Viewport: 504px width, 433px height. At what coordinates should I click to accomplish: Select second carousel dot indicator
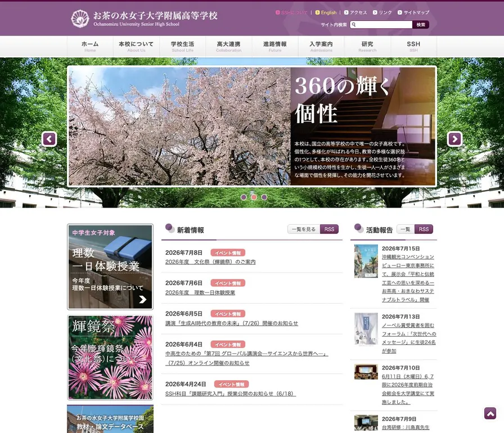(x=254, y=197)
